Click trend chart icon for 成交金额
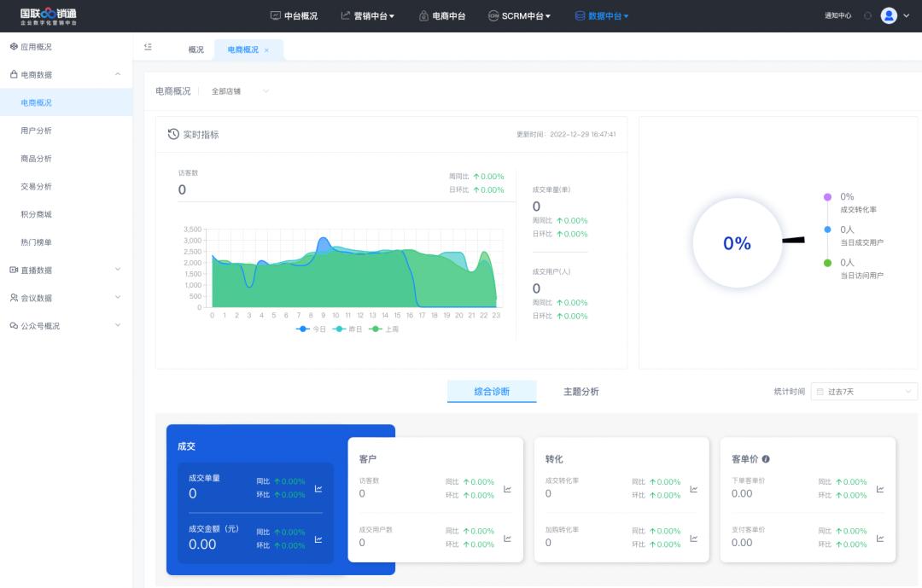922x588 pixels. 318,539
